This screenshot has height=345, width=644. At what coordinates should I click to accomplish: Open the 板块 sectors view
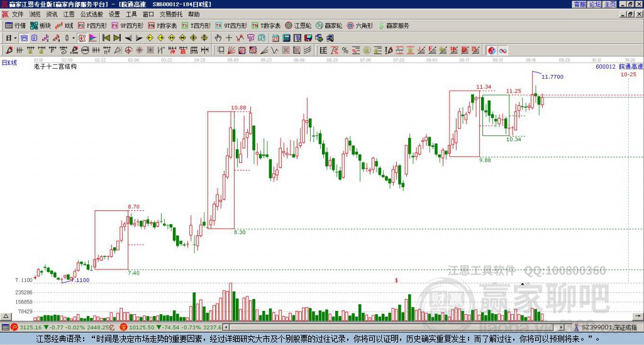41,25
